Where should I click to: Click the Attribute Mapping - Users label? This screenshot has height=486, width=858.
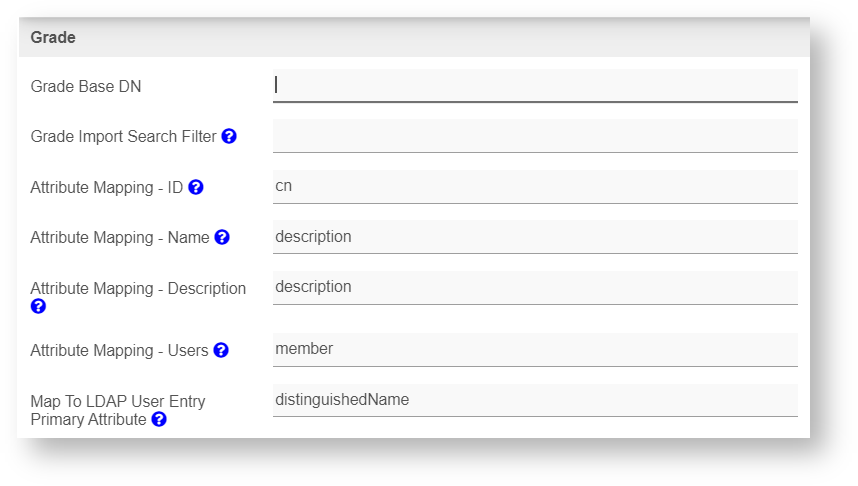119,351
